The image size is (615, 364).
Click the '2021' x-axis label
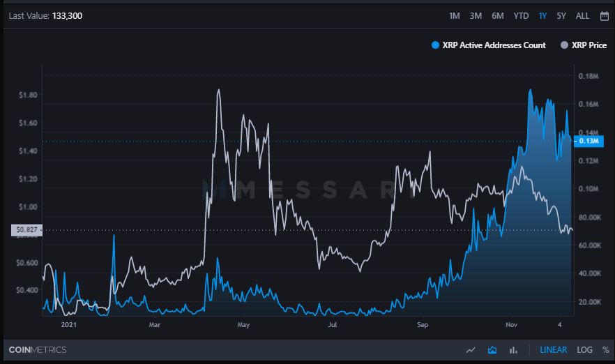(68, 325)
